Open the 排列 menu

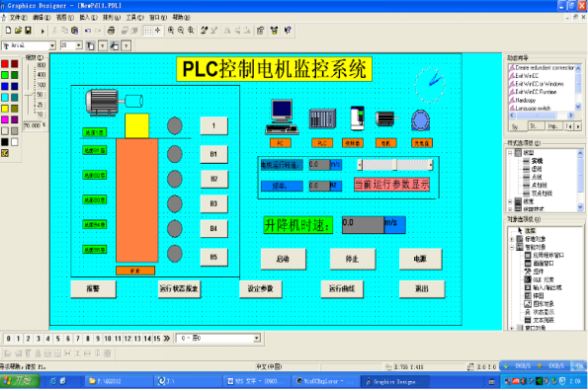pyautogui.click(x=112, y=17)
